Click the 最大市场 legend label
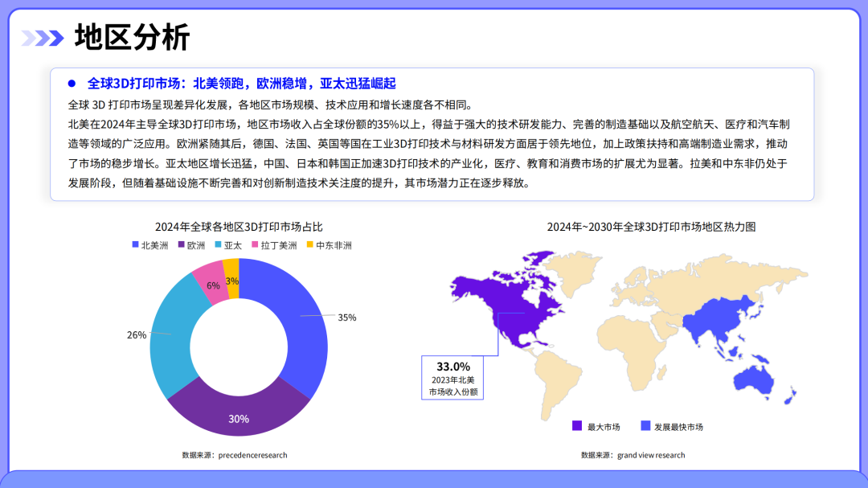Screen dimensions: 868x488 click(x=604, y=427)
